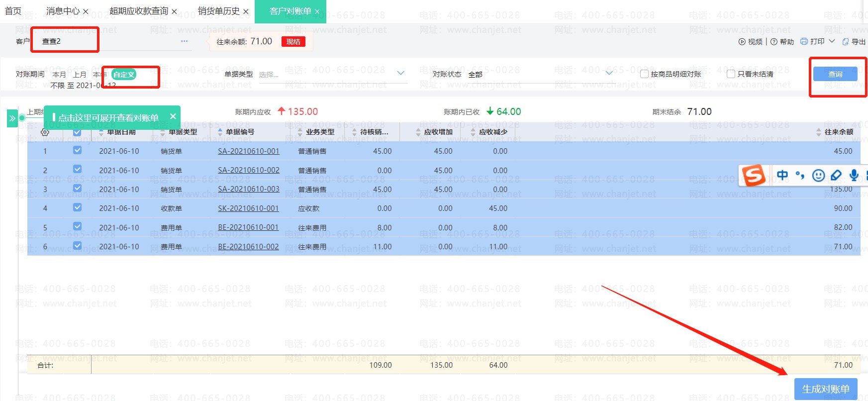Open document link BE-20210610-001
Image resolution: width=868 pixels, height=401 pixels.
pyautogui.click(x=248, y=227)
